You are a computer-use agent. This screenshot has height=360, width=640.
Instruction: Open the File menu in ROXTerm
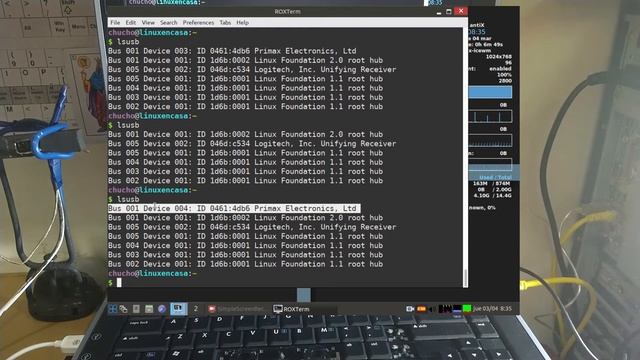115,22
